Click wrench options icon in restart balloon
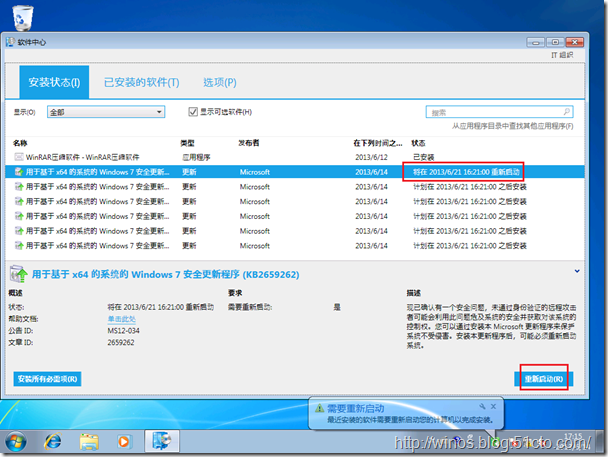The width and height of the screenshot is (608, 457). 482,406
